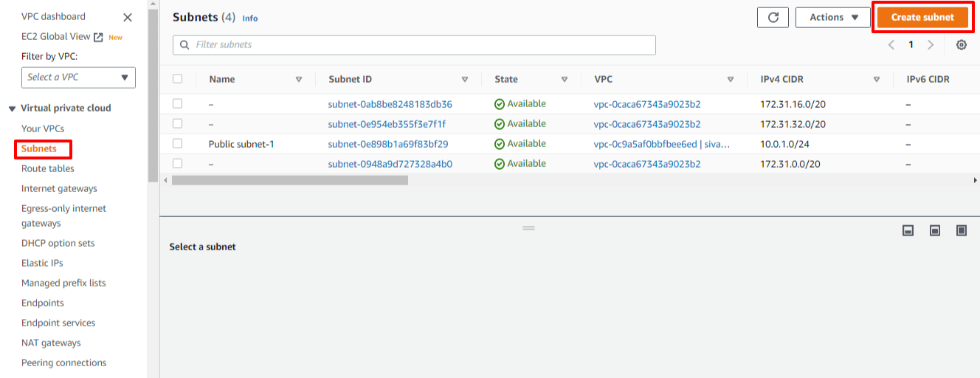
Task: Open subnet-0e898b1a69f83bf29 link
Action: pyautogui.click(x=388, y=144)
